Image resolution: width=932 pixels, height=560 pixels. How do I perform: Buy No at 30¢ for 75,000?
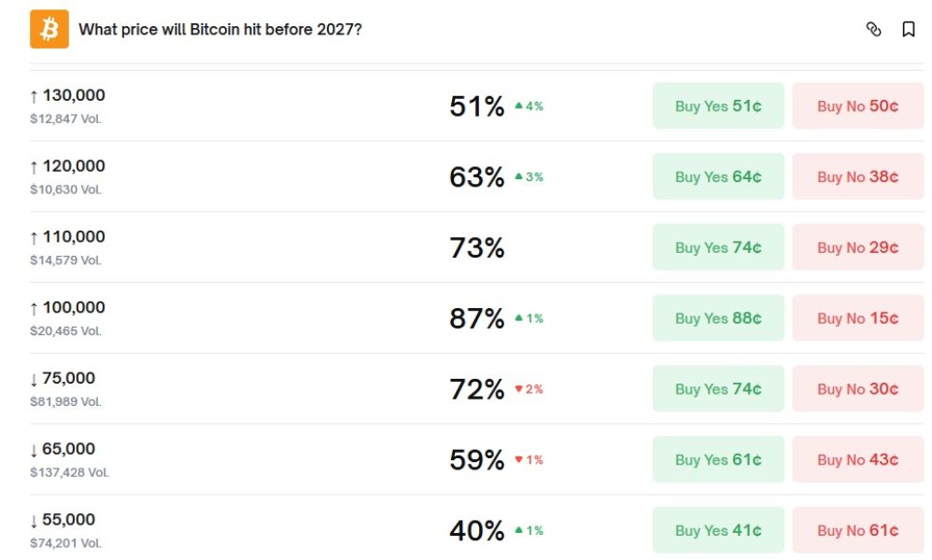[x=857, y=388]
